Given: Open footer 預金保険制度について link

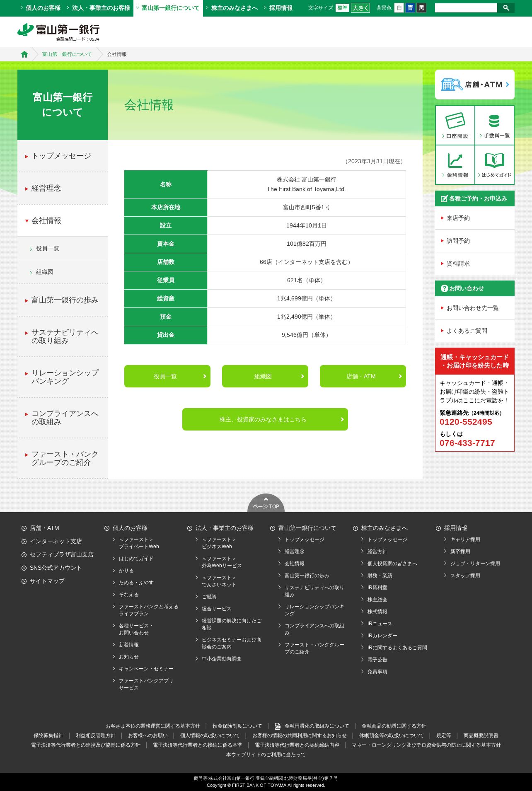Looking at the screenshot, I should (237, 726).
